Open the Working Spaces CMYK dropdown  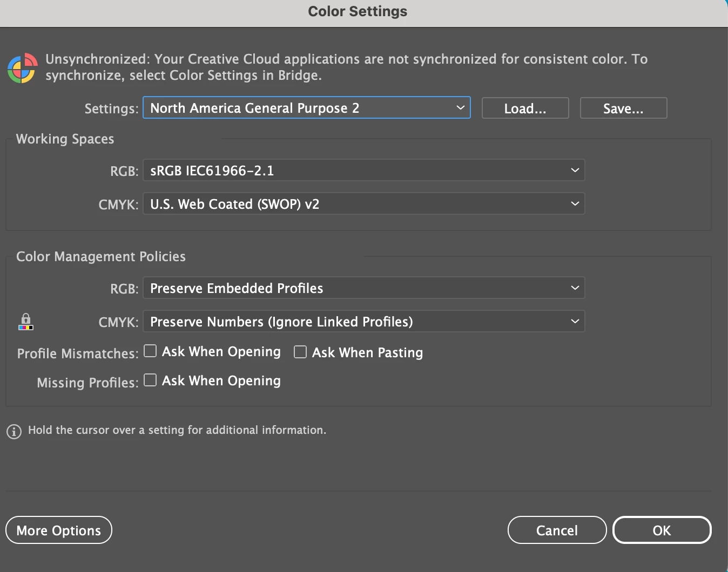click(x=364, y=204)
